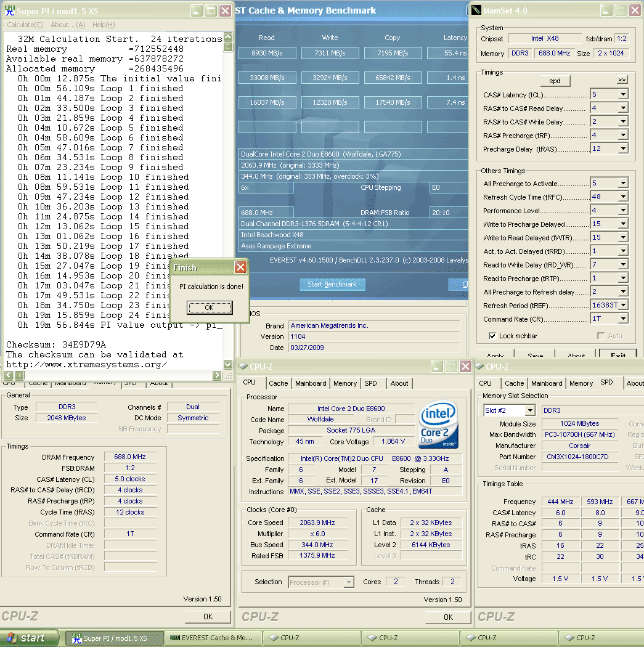Open Refresh Cycle Time (tRFC) dropdown
This screenshot has height=647, width=644.
(x=623, y=197)
